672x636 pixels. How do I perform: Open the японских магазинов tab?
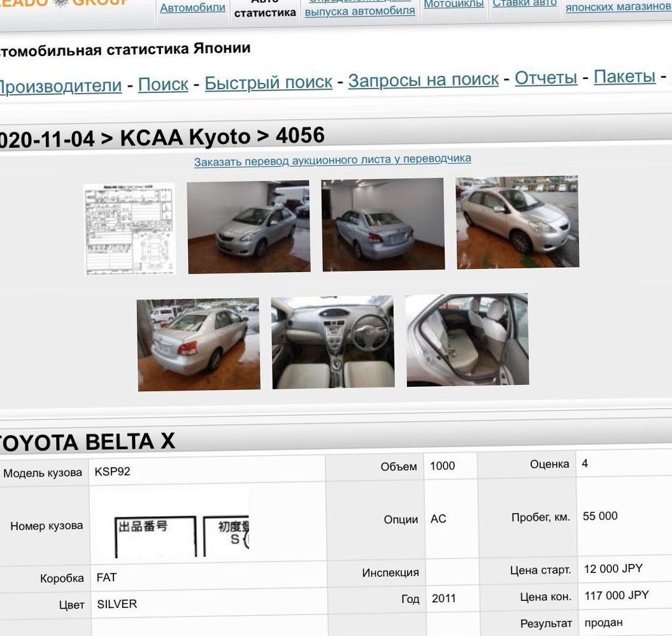click(618, 7)
